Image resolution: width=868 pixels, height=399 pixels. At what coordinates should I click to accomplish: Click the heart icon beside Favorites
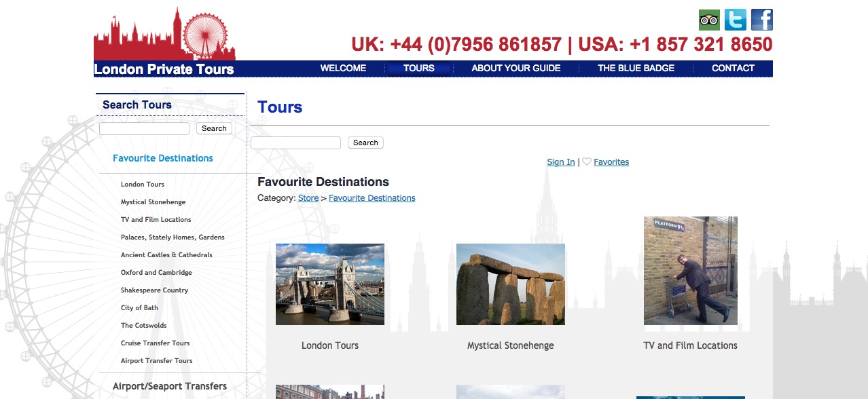[x=587, y=161]
